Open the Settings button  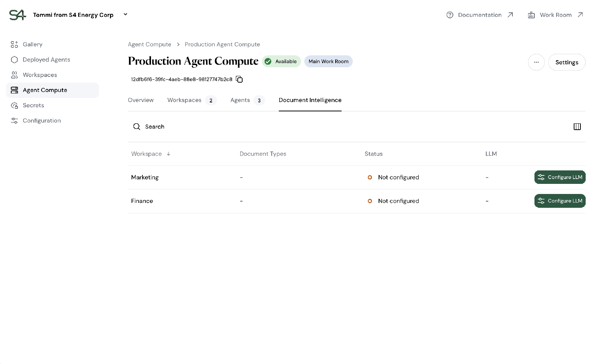[567, 62]
